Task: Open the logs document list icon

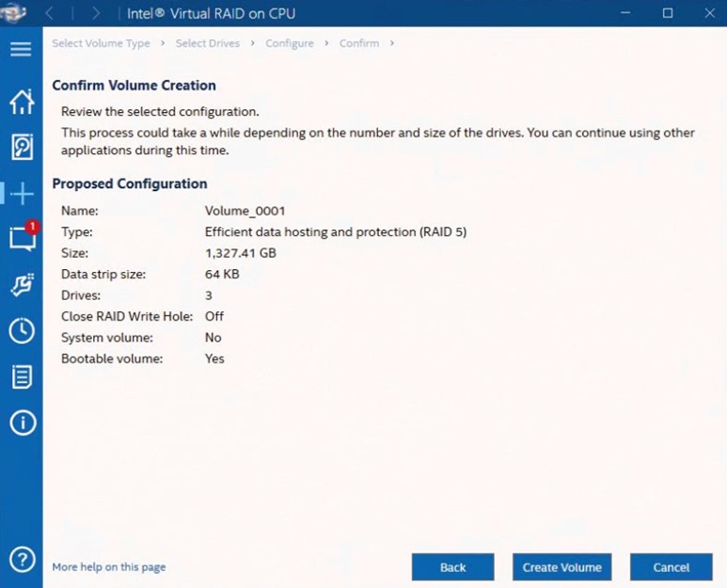Action: click(x=22, y=376)
